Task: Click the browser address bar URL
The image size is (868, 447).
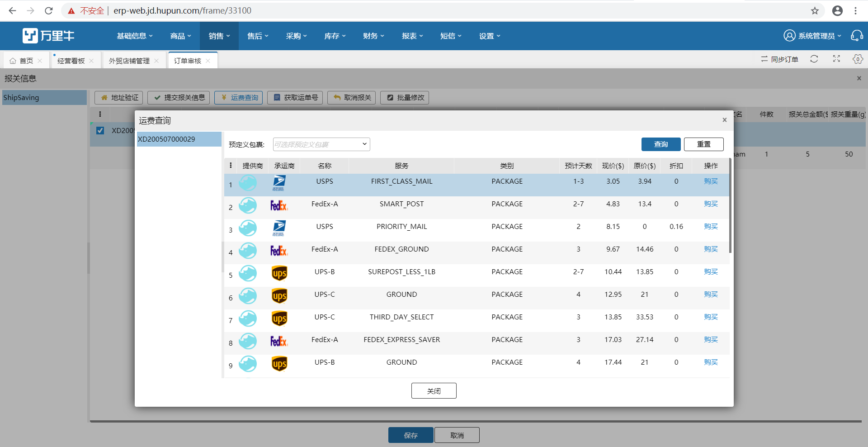Action: 182,10
